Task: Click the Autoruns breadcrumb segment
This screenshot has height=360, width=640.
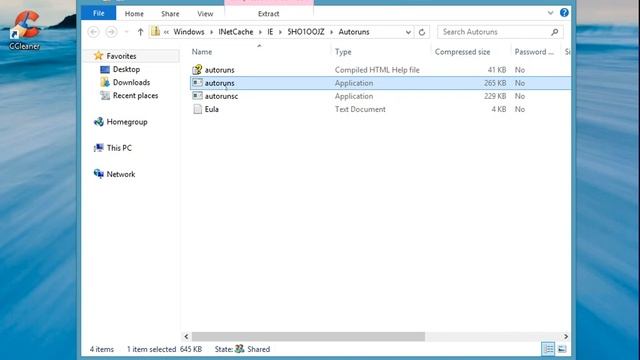Action: click(x=354, y=32)
